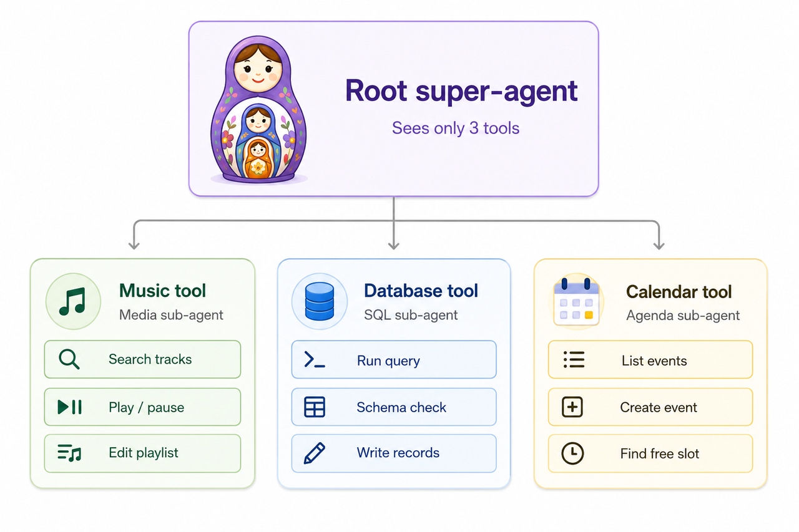799x532 pixels.
Task: Pick the "Find free slot" label
Action: tap(660, 454)
